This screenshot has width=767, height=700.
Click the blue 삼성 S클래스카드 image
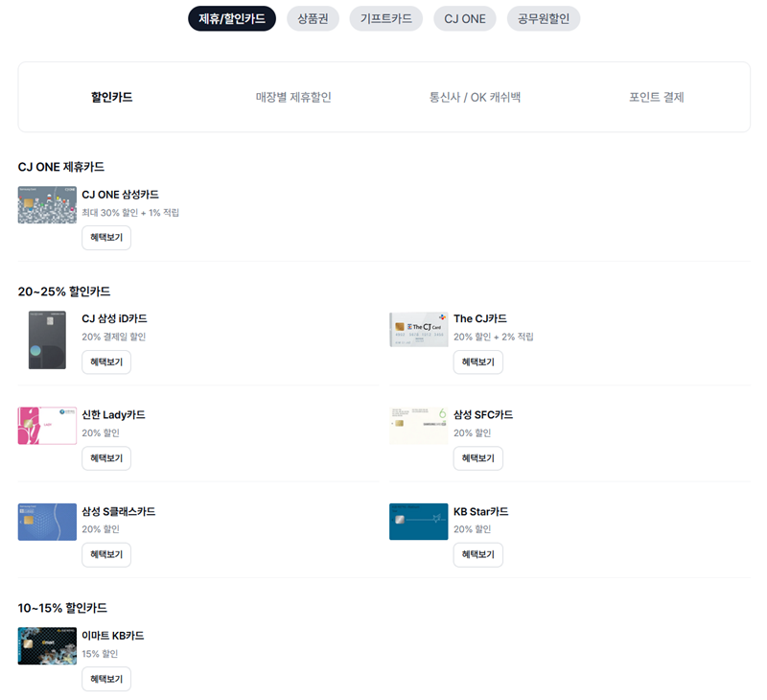(47, 522)
